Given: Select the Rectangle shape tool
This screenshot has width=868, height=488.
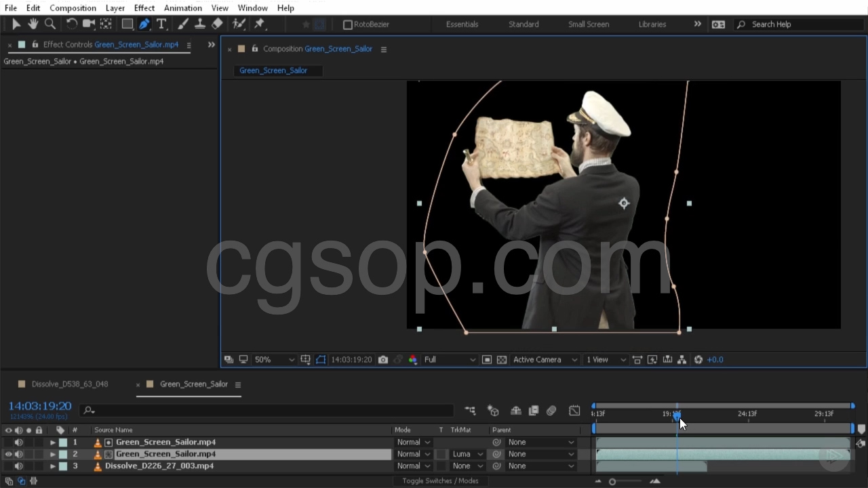Looking at the screenshot, I should pyautogui.click(x=127, y=24).
